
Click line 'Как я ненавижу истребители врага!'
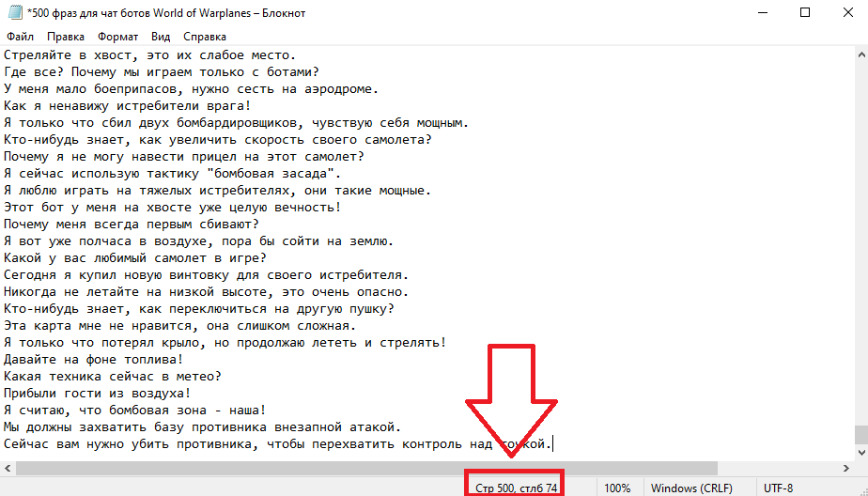tap(128, 106)
